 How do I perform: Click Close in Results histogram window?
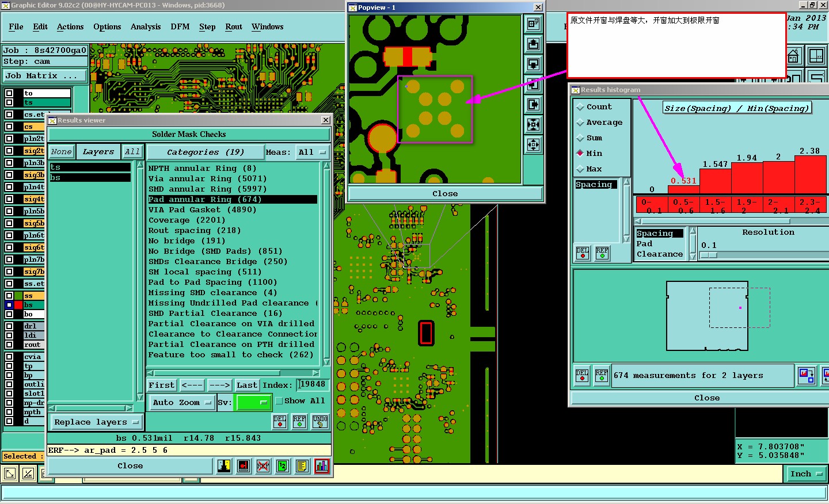coord(707,398)
